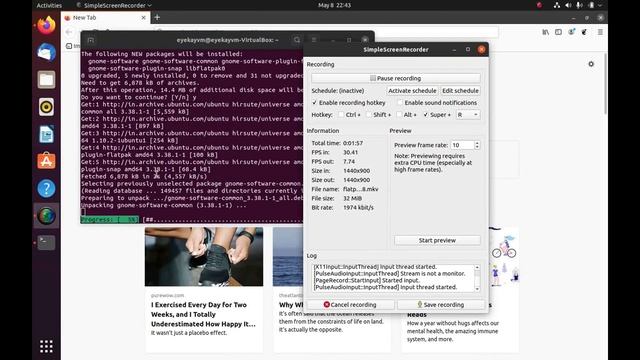Viewport: 640px width, 360px height.
Task: Click Start preview button
Action: (x=437, y=240)
